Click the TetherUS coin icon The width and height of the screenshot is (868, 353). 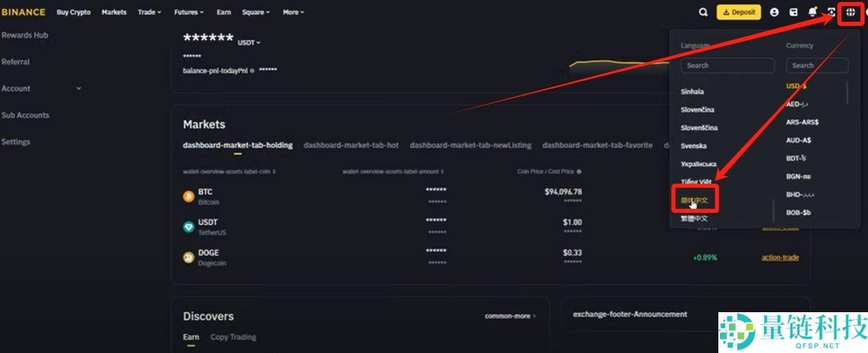pos(188,227)
